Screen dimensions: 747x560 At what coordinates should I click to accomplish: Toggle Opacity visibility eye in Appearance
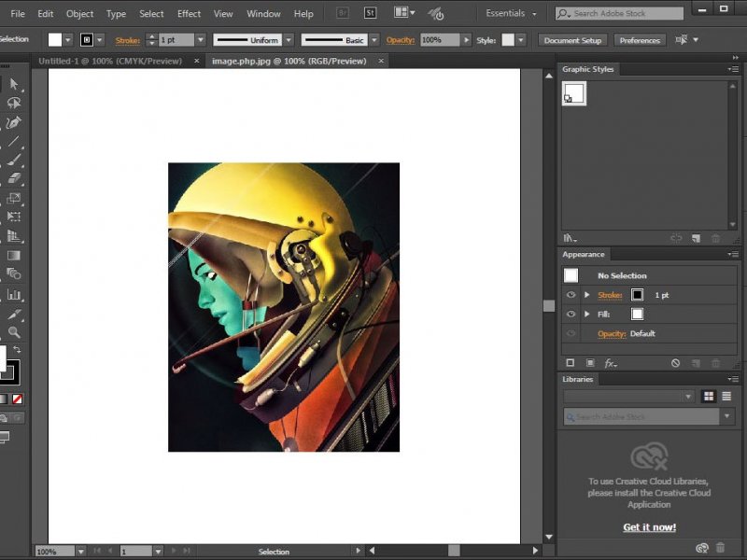point(571,333)
